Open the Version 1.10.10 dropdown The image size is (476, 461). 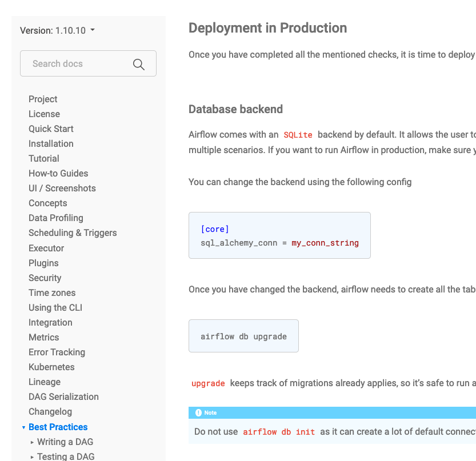57,30
